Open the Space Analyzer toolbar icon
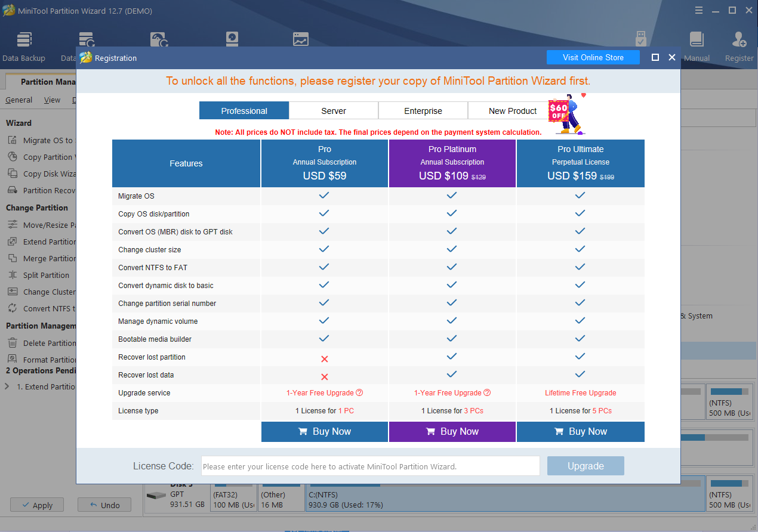The width and height of the screenshot is (758, 532). pos(301,39)
